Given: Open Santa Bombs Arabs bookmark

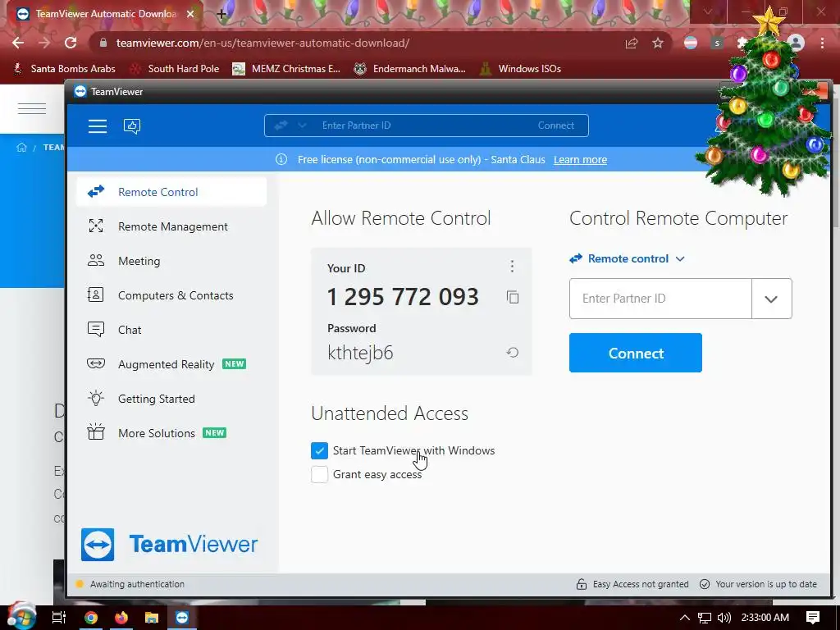Looking at the screenshot, I should pos(64,69).
